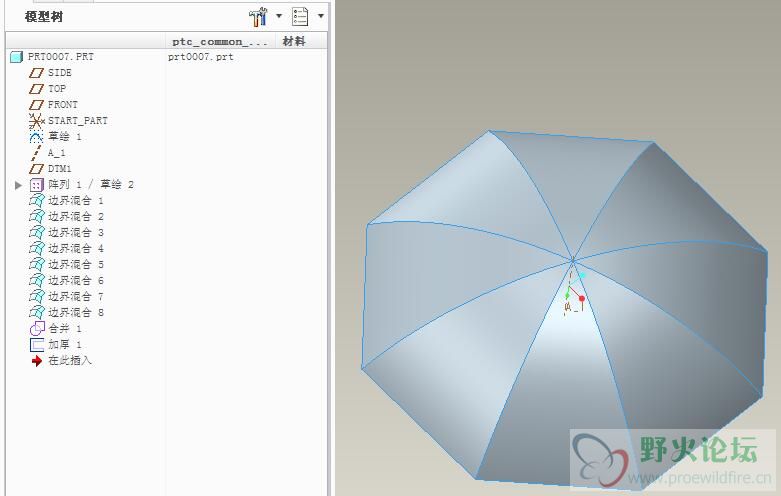Viewport: 781px width, 496px height.
Task: Select the DTM1 tree label
Action: coord(60,169)
